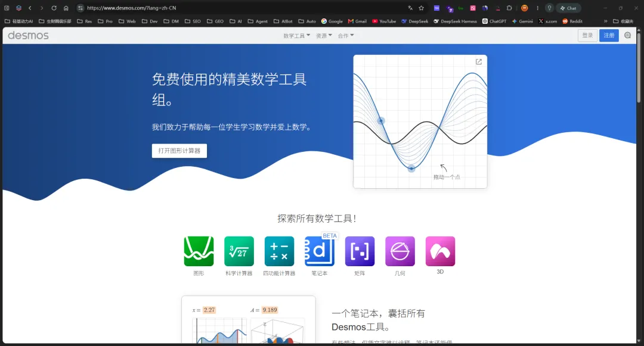Open the Reddit bookmark
The height and width of the screenshot is (346, 644).
click(572, 21)
